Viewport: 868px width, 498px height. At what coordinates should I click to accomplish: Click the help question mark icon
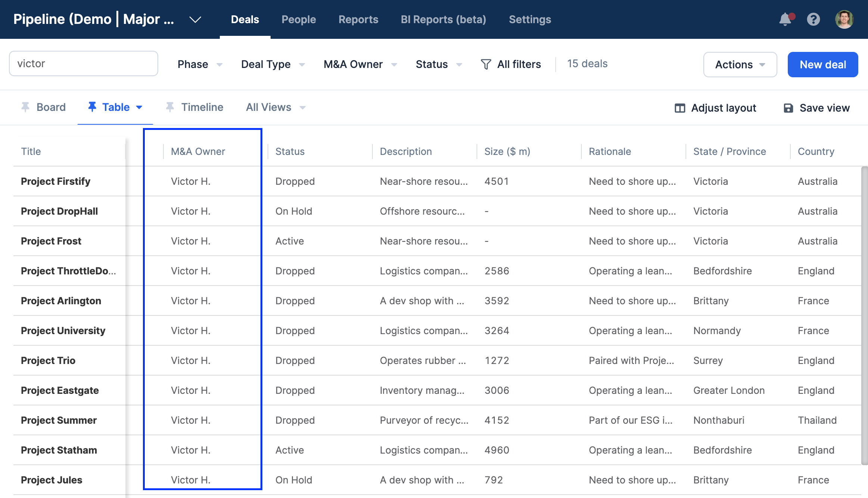(x=813, y=19)
